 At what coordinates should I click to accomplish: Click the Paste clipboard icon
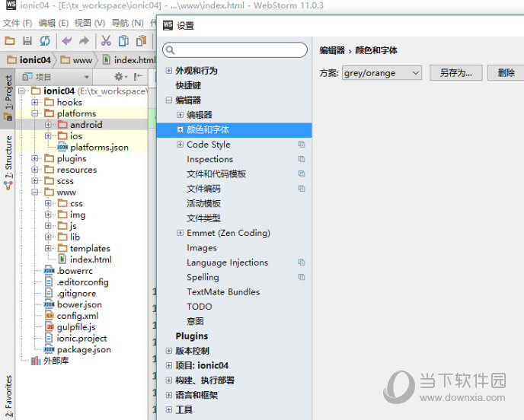[142, 41]
